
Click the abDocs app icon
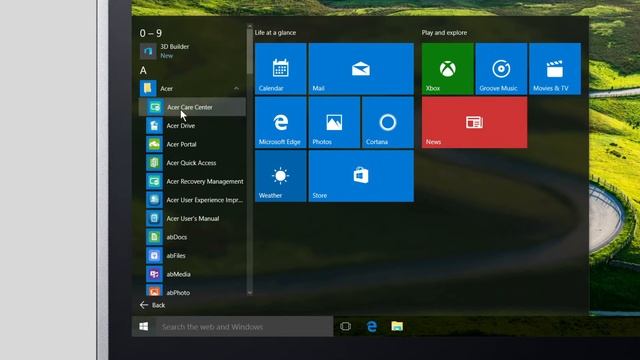pyautogui.click(x=154, y=237)
